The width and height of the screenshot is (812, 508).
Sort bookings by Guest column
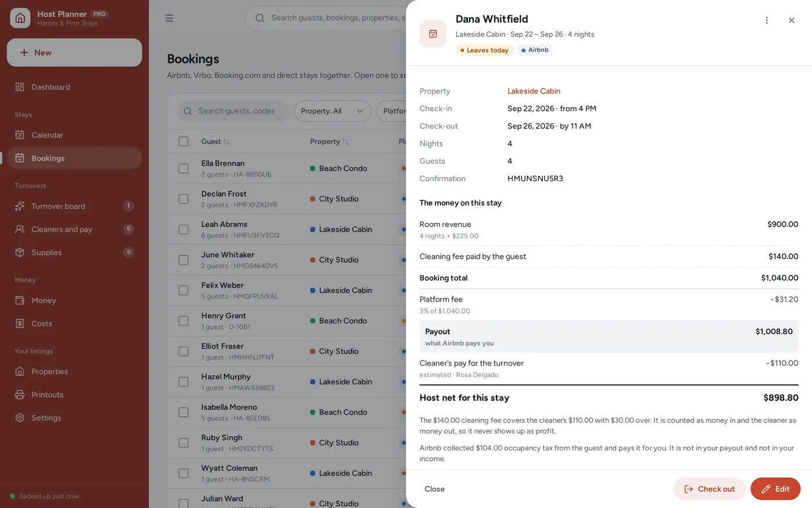coord(216,142)
